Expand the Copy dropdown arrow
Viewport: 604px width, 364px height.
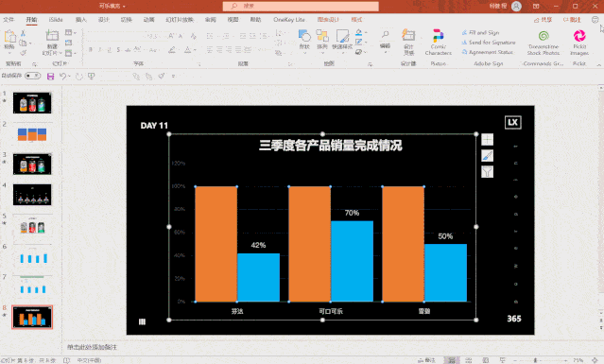tap(30, 43)
